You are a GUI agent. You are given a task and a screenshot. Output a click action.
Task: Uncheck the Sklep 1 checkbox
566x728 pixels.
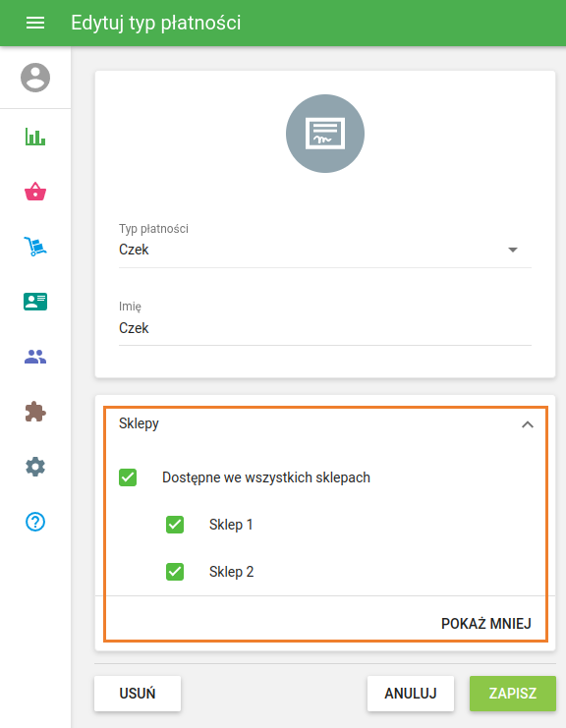coord(175,525)
